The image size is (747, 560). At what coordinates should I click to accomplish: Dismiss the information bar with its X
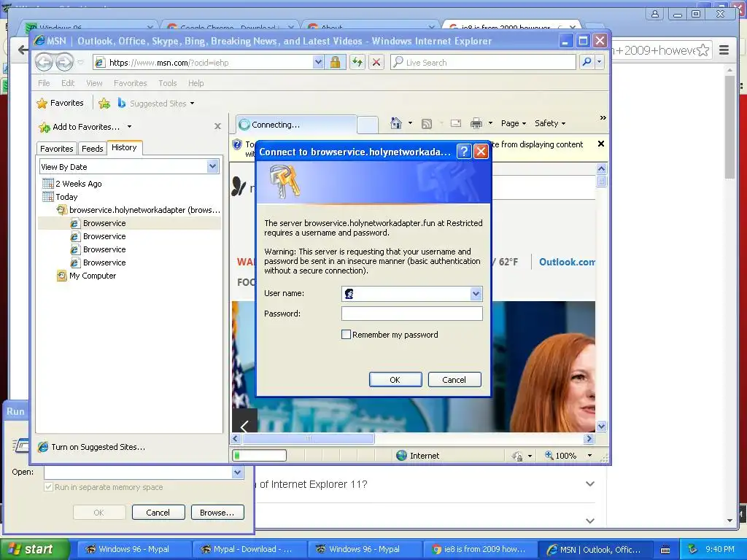pos(601,144)
